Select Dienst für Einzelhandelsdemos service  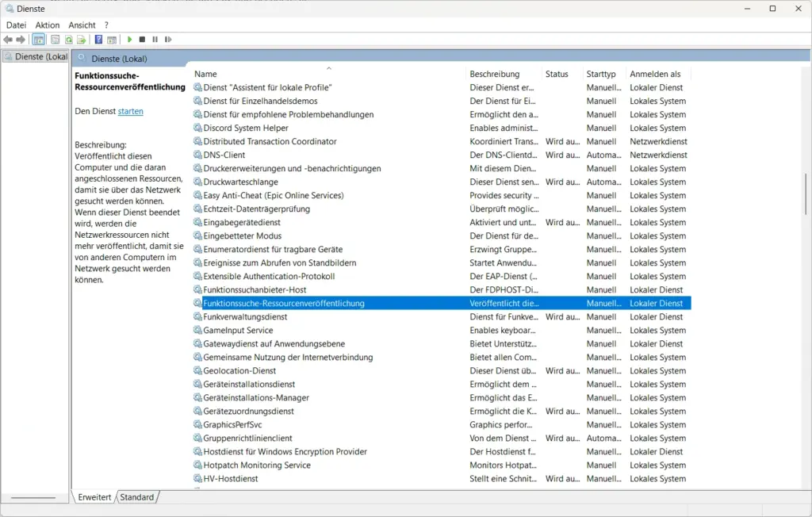click(442, 101)
